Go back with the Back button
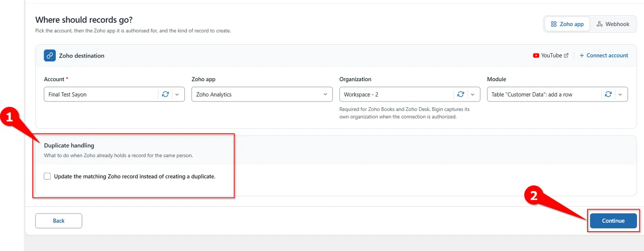Viewport: 644px width, 251px height. pyautogui.click(x=59, y=221)
